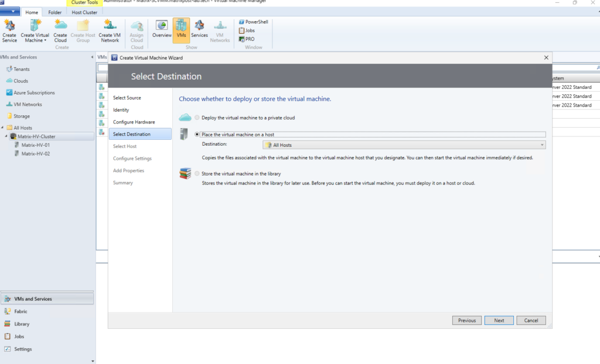Click the Create Cloud ribbon icon

[60, 31]
